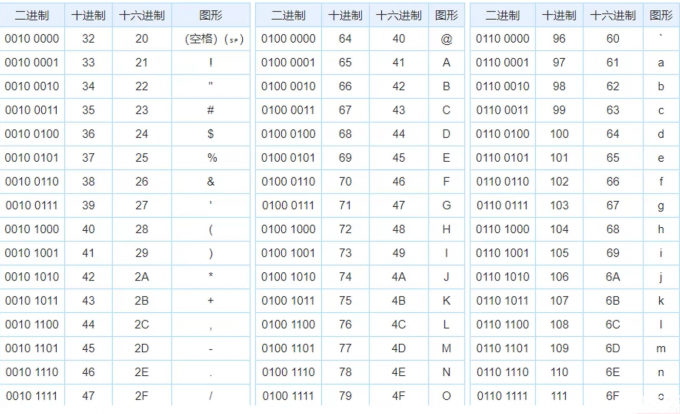Click hexadecimal value 6F
Screen dimensions: 680x414
tap(613, 395)
